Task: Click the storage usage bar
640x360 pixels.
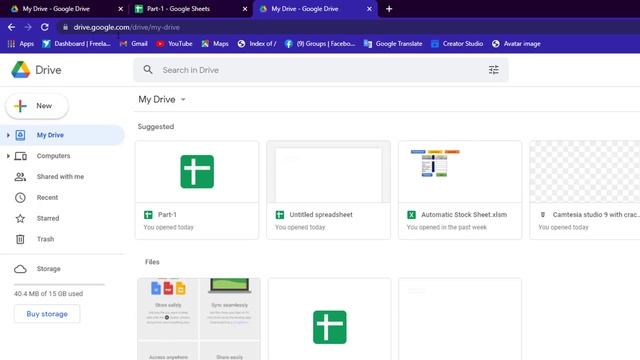Action: point(59,284)
